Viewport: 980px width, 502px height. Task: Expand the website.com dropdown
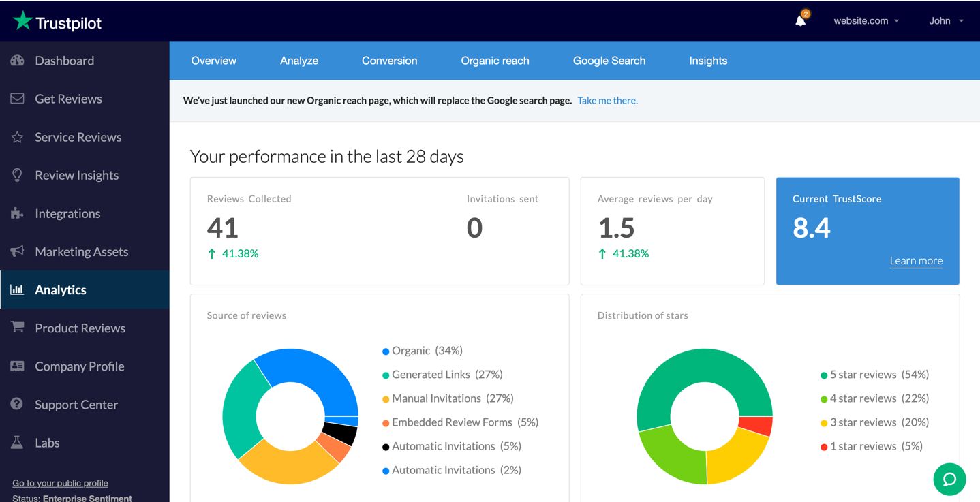click(866, 20)
